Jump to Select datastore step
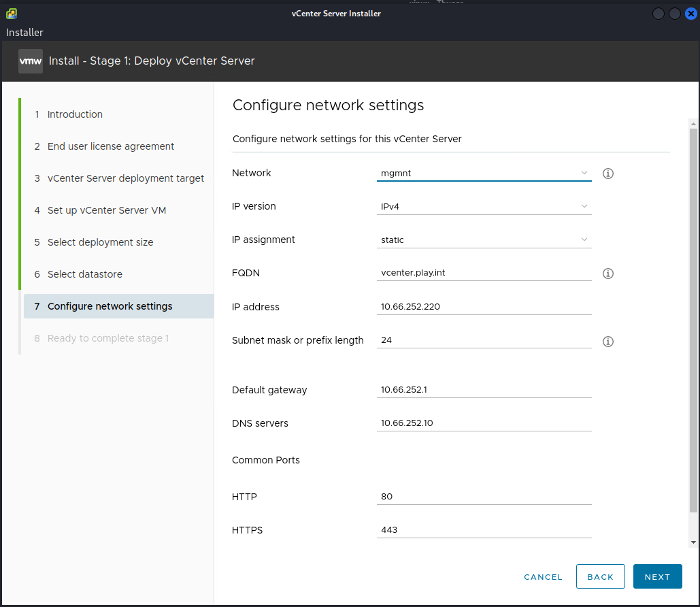Viewport: 700px width, 607px height. pos(84,274)
